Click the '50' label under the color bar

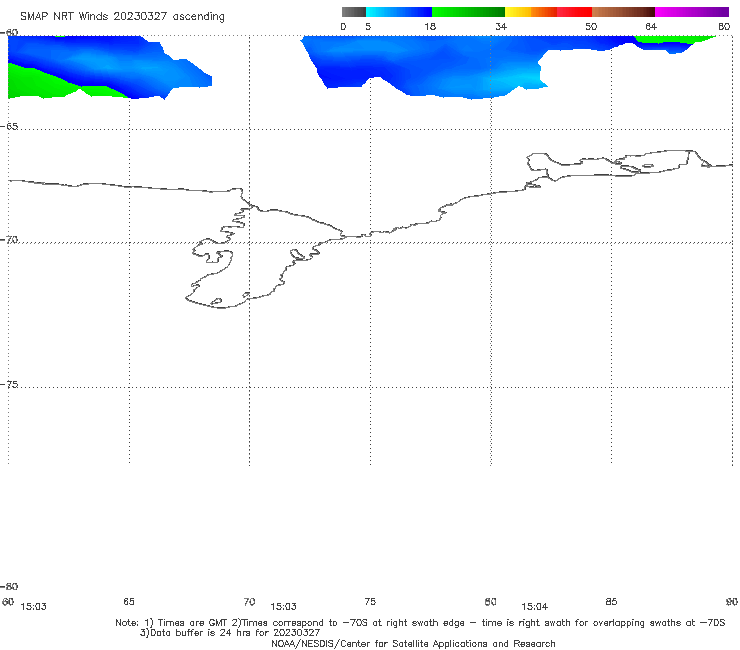(x=591, y=27)
